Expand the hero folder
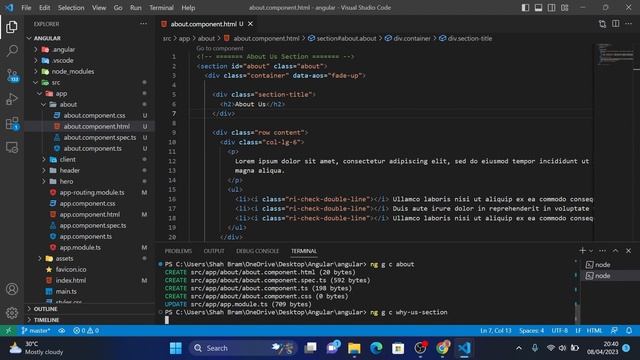 [x=66, y=182]
